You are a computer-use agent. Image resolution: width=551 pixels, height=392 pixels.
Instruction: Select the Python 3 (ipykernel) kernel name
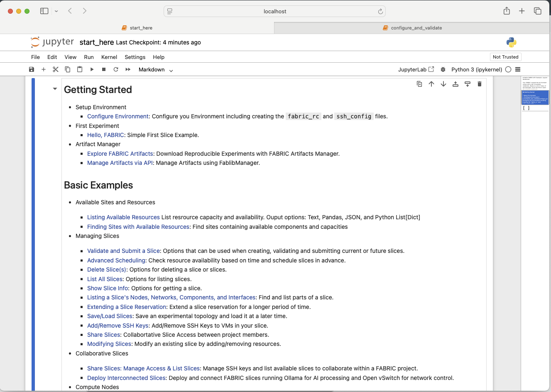[477, 69]
